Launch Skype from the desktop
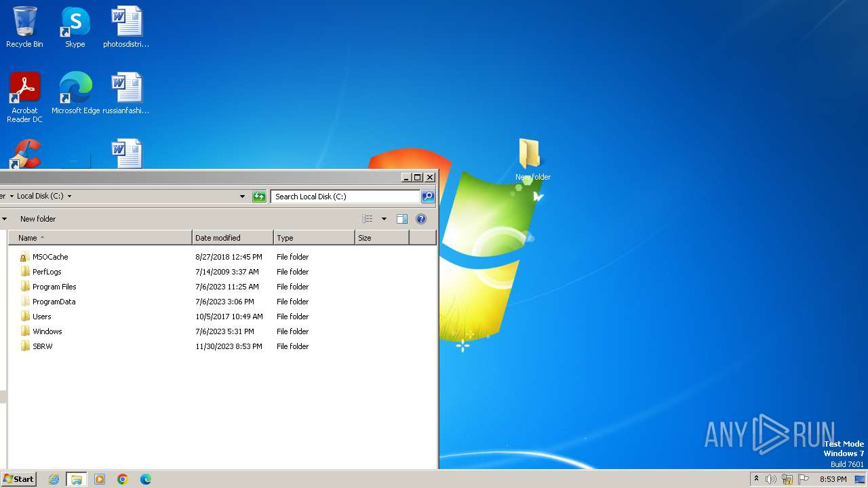 tap(75, 27)
